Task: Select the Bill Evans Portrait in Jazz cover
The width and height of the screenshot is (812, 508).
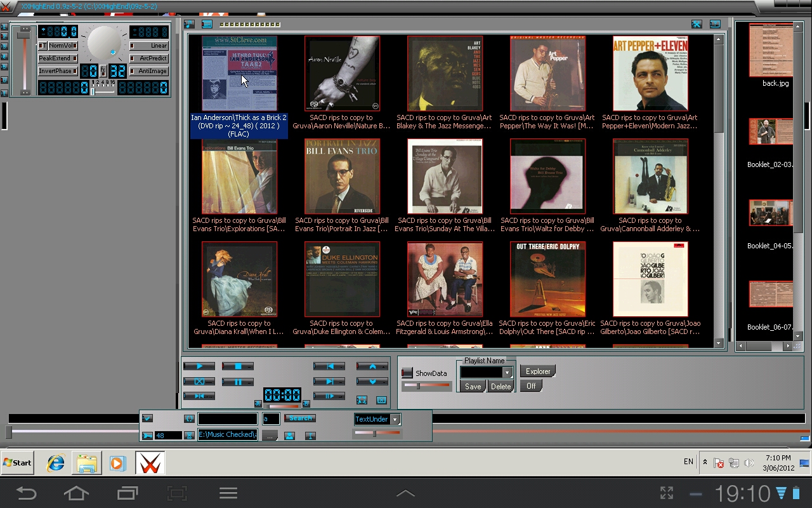Action: (x=342, y=176)
